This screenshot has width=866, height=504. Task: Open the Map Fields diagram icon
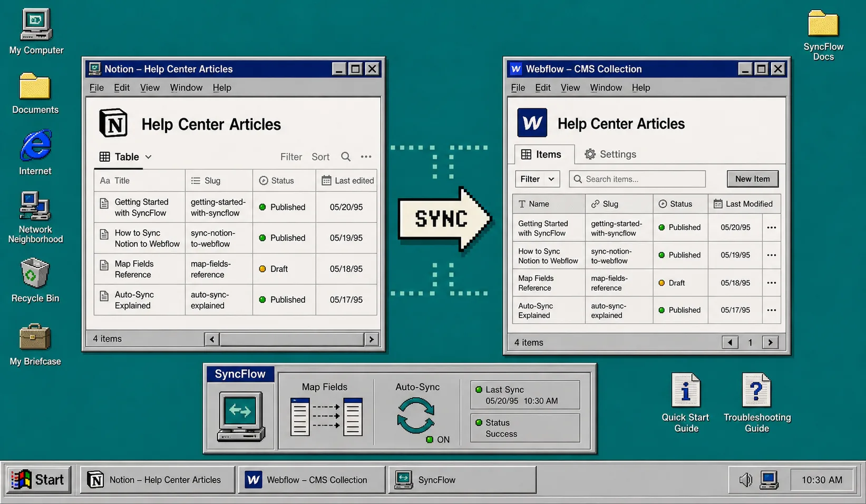pos(326,417)
